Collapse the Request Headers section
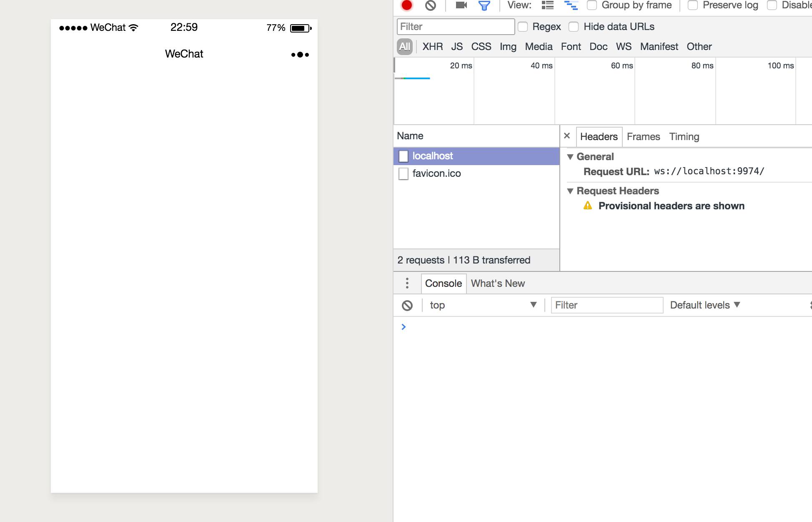812x522 pixels. pos(570,191)
